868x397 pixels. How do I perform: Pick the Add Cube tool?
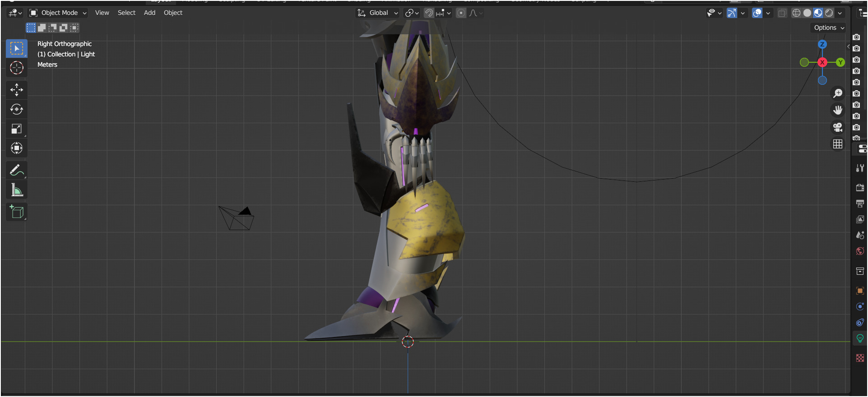[17, 212]
